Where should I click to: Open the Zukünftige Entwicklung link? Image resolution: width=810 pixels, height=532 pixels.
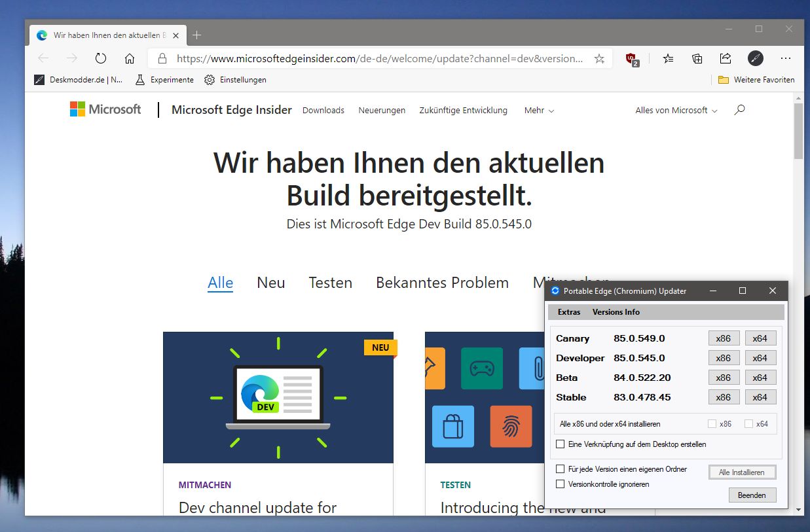464,111
